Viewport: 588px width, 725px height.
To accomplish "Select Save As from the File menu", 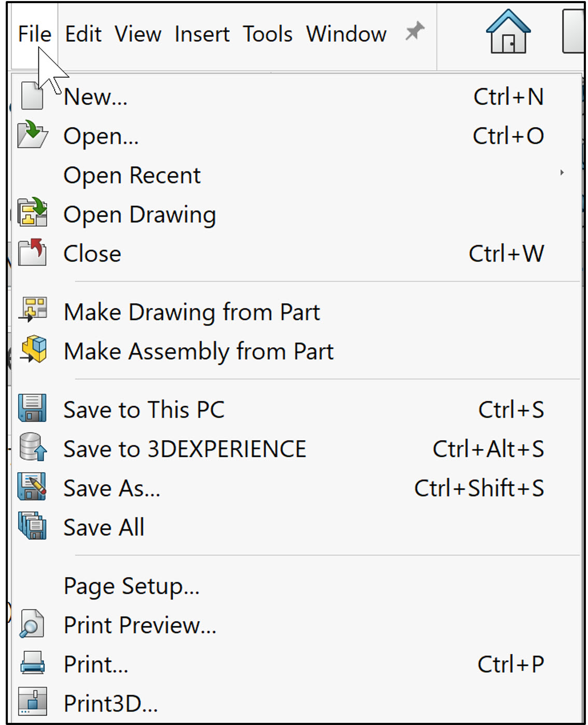I will click(x=112, y=488).
